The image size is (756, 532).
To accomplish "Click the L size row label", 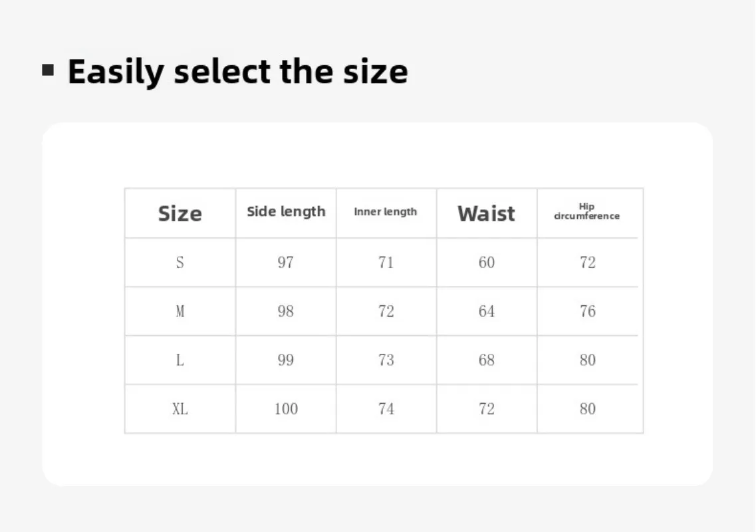I will tap(180, 360).
